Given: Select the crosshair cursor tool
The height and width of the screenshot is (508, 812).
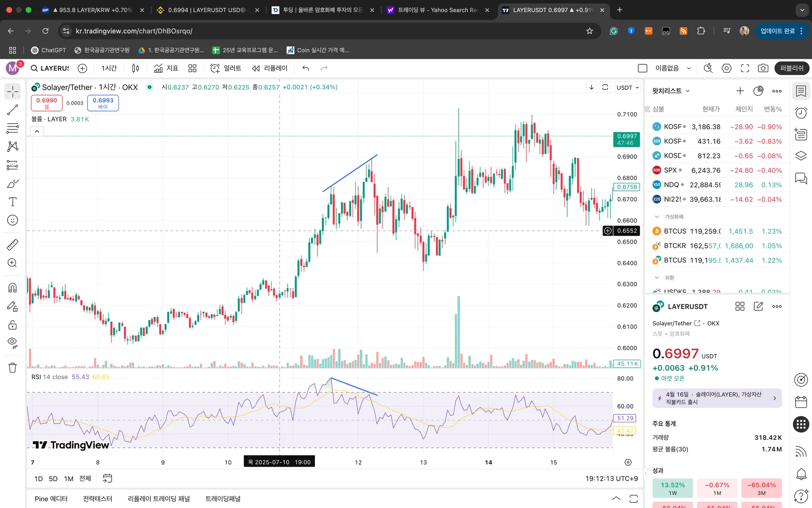Looking at the screenshot, I should 13,91.
